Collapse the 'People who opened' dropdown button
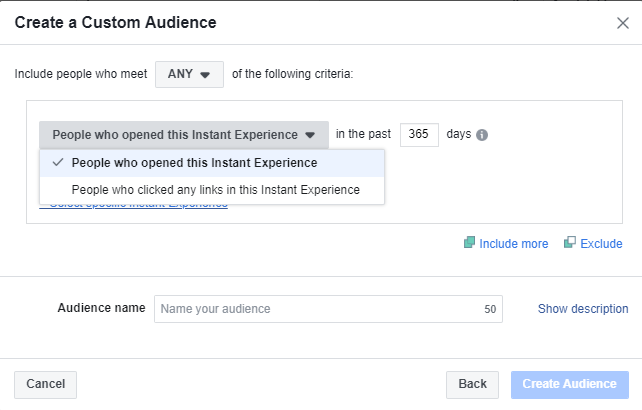The width and height of the screenshot is (642, 410). (x=184, y=135)
